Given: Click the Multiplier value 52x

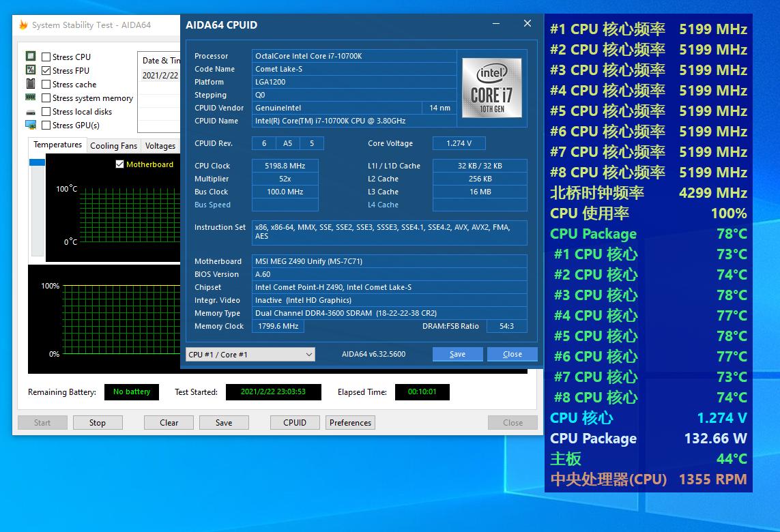Looking at the screenshot, I should [x=285, y=179].
